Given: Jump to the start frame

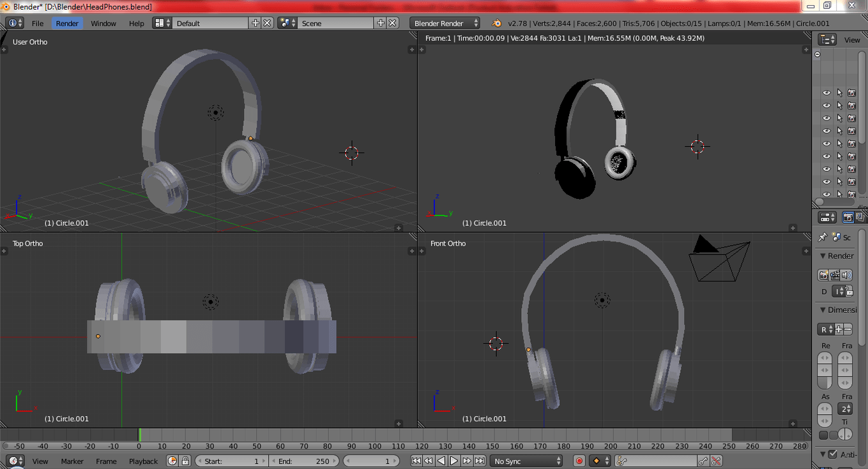Looking at the screenshot, I should tap(416, 461).
